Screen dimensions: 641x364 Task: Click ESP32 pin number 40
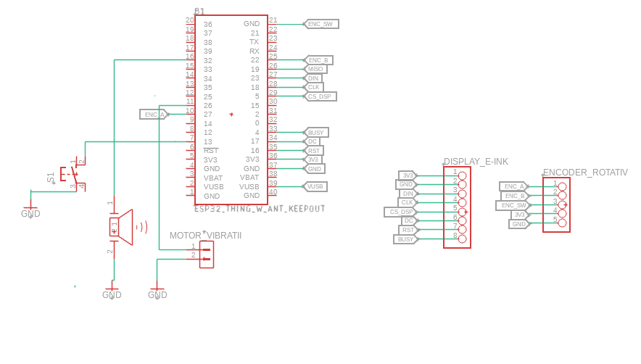click(273, 192)
